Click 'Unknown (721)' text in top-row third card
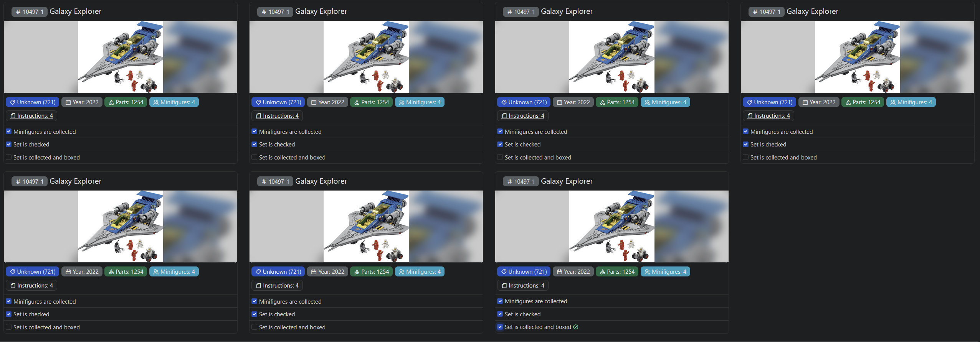The height and width of the screenshot is (342, 980). pos(527,102)
